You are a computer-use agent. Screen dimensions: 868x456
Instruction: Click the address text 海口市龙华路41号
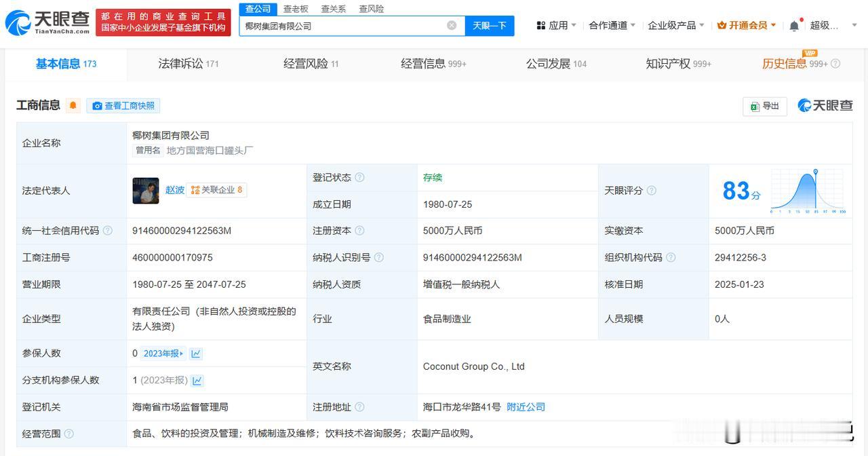tap(462, 407)
